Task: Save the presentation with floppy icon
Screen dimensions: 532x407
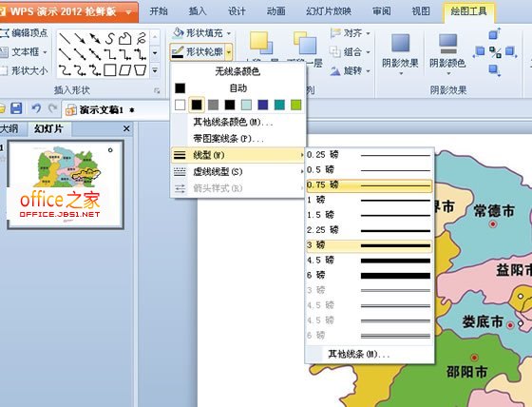Action: 16,108
